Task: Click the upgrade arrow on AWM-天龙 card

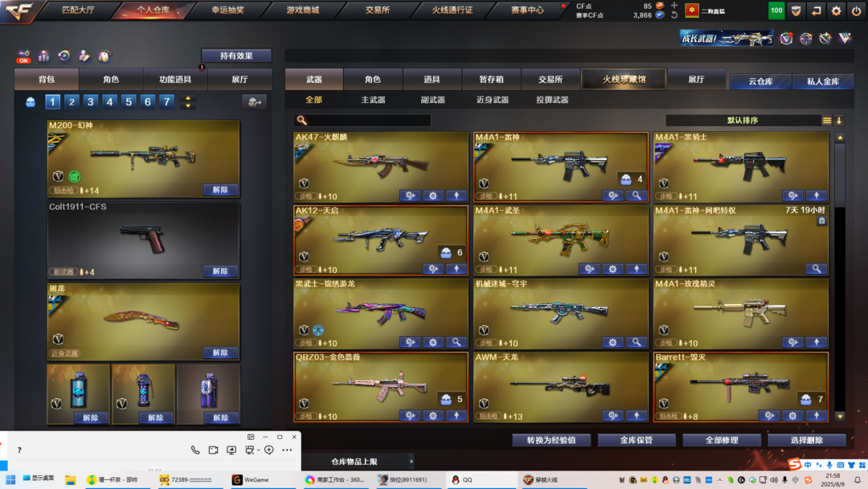Action: click(637, 415)
